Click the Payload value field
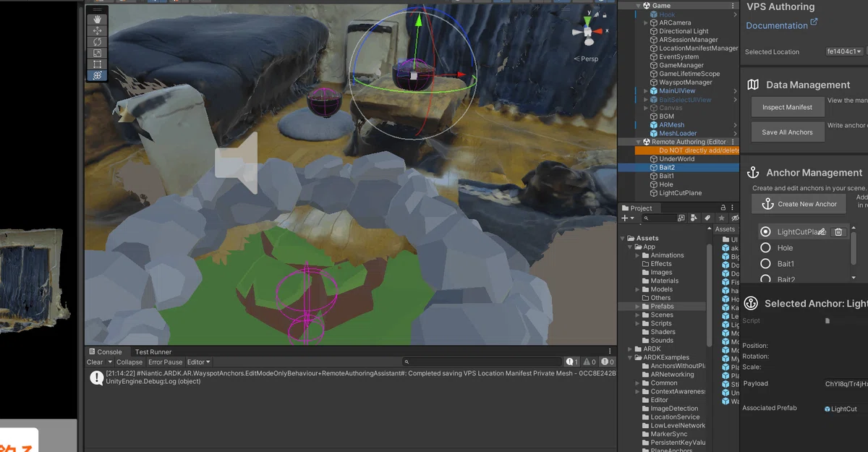This screenshot has height=452, width=868. tap(846, 384)
